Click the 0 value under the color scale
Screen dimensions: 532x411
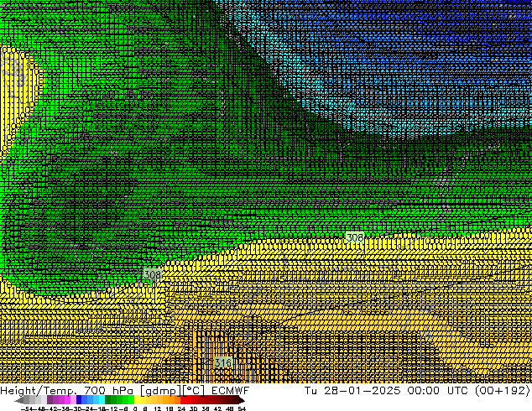(x=135, y=408)
